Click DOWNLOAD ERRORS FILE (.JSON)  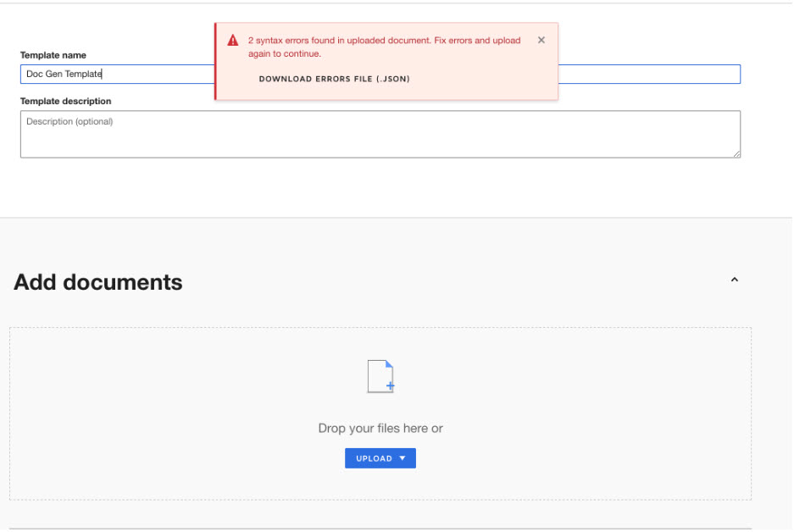click(x=334, y=78)
